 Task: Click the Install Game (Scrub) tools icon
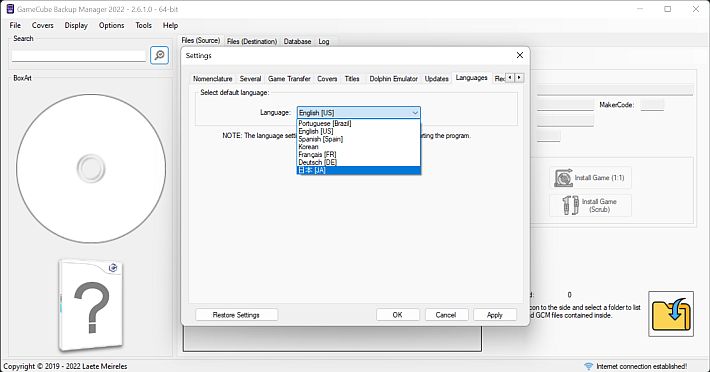pyautogui.click(x=571, y=205)
